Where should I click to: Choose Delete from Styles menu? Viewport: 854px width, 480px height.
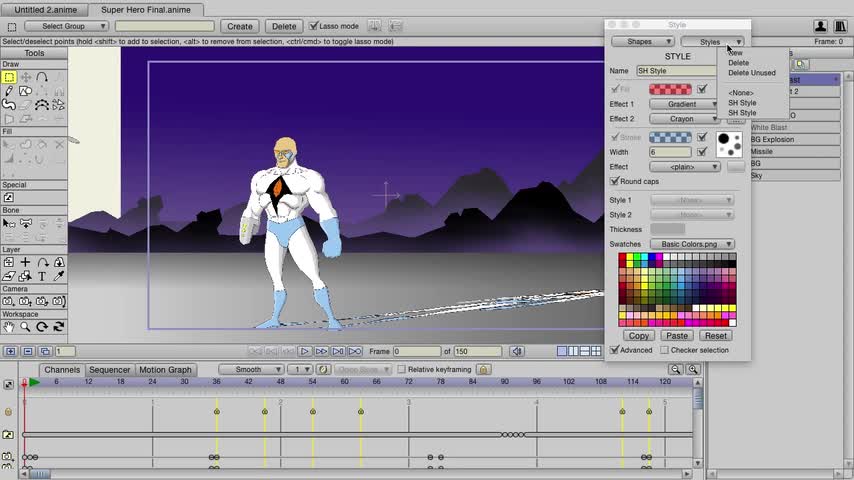click(739, 63)
